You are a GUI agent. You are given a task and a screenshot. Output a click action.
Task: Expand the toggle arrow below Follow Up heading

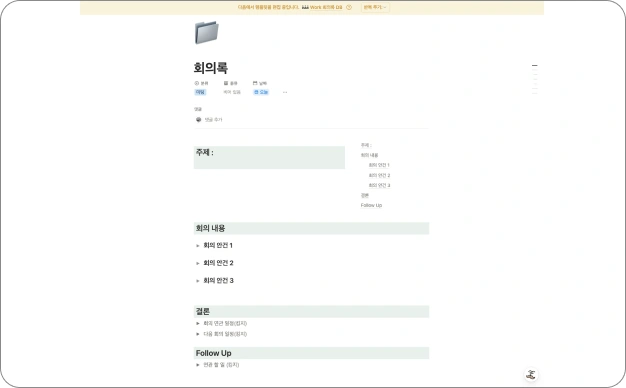198,365
